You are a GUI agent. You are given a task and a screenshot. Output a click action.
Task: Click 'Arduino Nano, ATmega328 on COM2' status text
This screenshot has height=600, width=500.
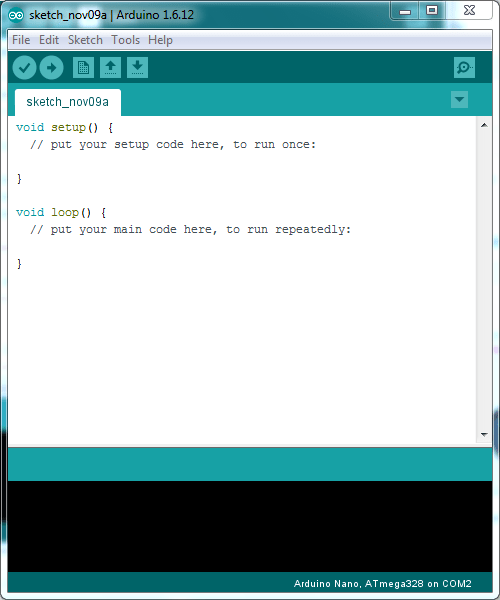pyautogui.click(x=383, y=584)
